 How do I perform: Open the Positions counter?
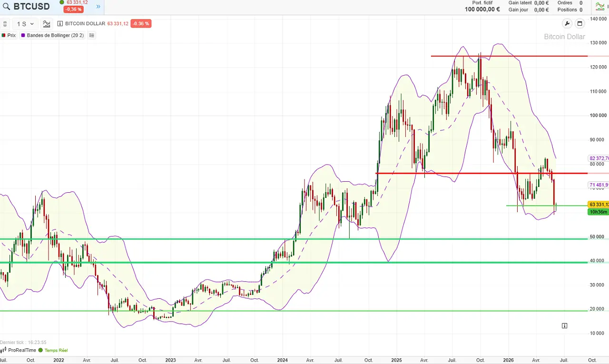coord(570,10)
